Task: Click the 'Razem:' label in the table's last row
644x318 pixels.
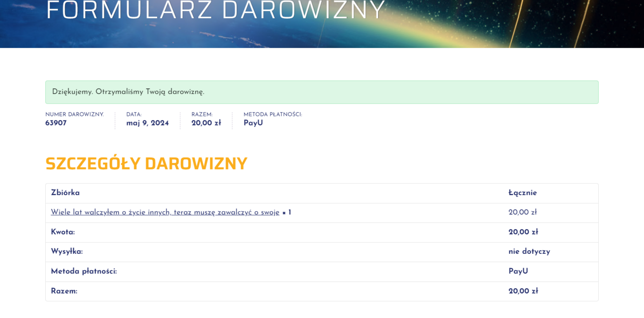Action: tap(64, 291)
